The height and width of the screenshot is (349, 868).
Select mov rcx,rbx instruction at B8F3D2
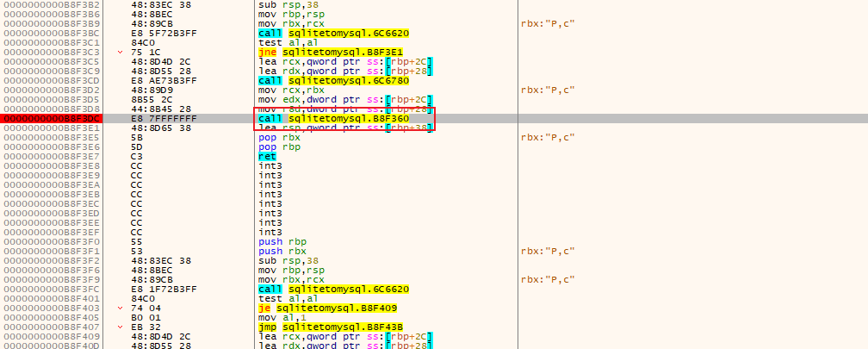pyautogui.click(x=291, y=90)
